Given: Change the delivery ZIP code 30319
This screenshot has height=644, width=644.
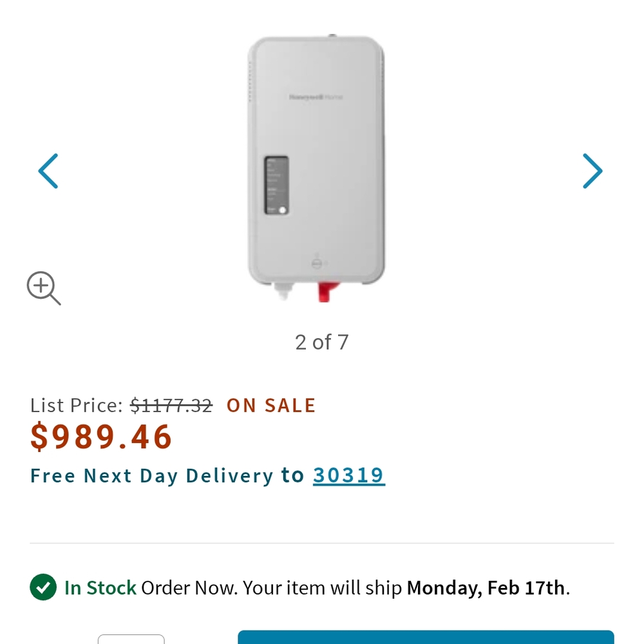Looking at the screenshot, I should (349, 475).
